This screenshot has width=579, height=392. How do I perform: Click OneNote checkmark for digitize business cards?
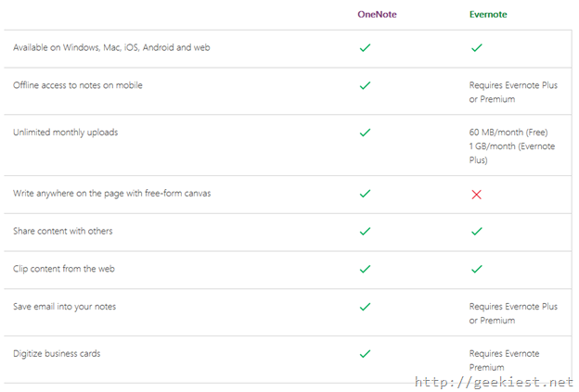(x=365, y=353)
